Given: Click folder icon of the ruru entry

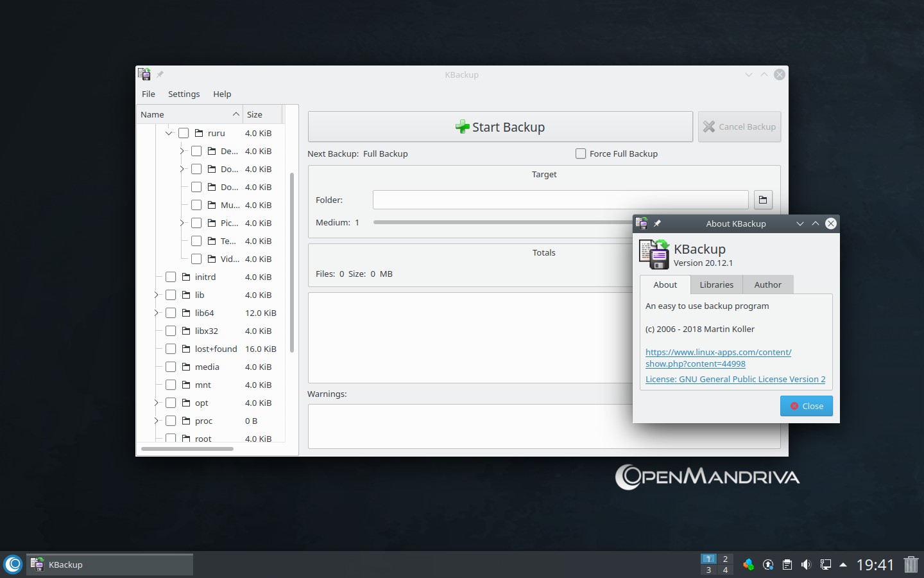Looking at the screenshot, I should (x=199, y=133).
